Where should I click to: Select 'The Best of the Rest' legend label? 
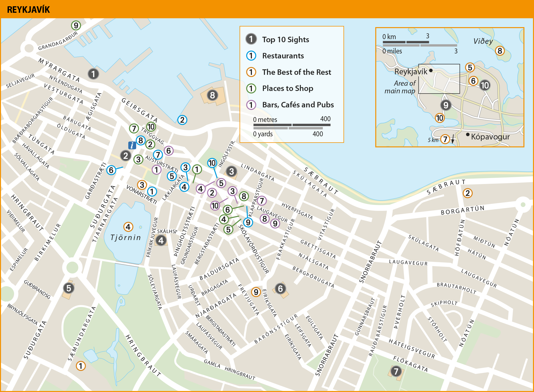[296, 72]
